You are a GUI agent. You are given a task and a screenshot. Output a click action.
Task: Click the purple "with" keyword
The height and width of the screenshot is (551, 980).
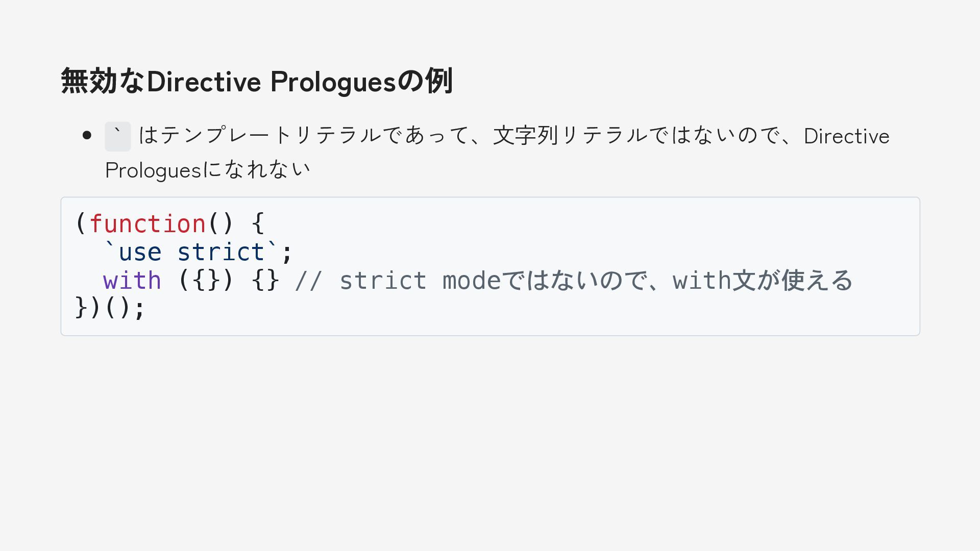pos(132,281)
